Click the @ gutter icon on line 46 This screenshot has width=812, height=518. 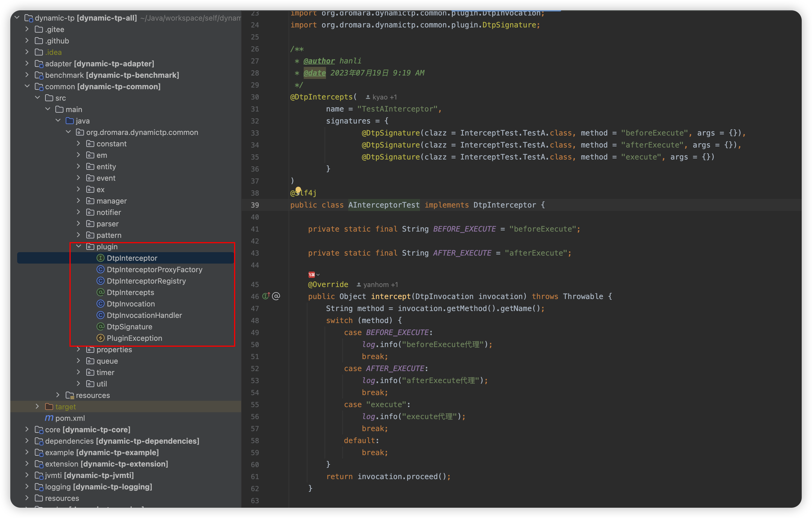point(276,296)
